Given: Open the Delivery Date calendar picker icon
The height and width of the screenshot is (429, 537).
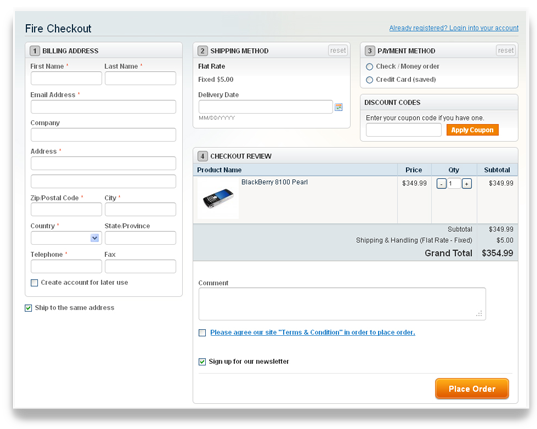Looking at the screenshot, I should (x=338, y=107).
